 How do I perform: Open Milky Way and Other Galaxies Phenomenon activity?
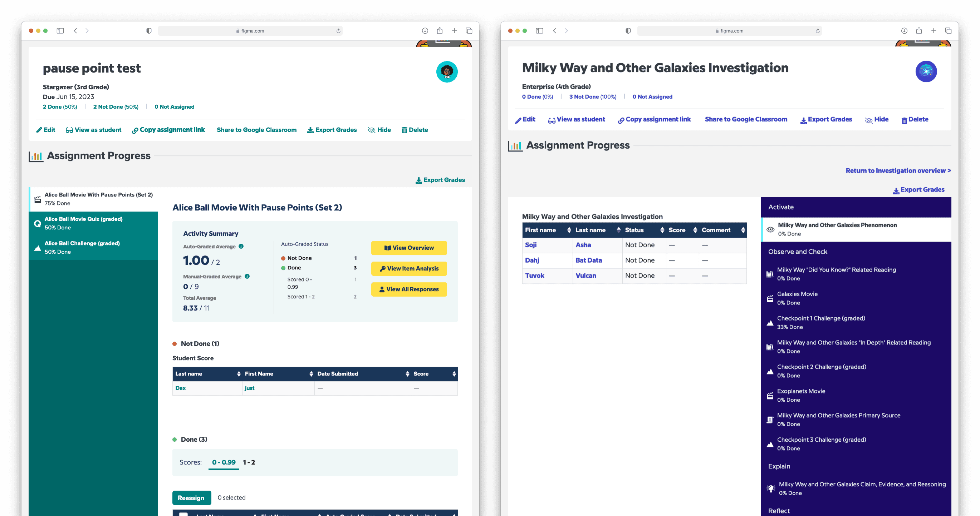(856, 229)
